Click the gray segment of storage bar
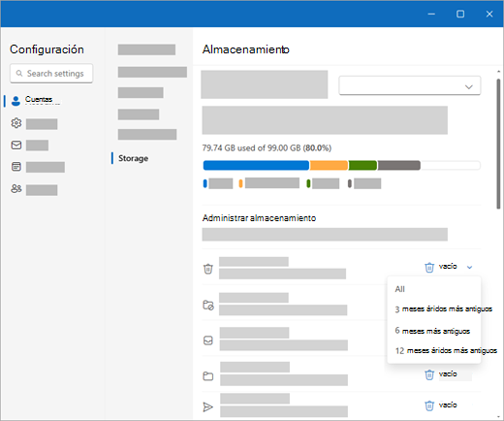Image resolution: width=504 pixels, height=421 pixels. point(399,165)
